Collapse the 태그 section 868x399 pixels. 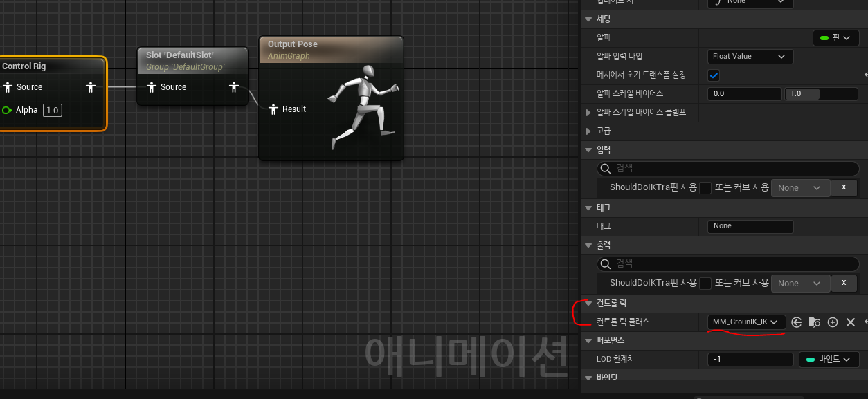coord(588,207)
